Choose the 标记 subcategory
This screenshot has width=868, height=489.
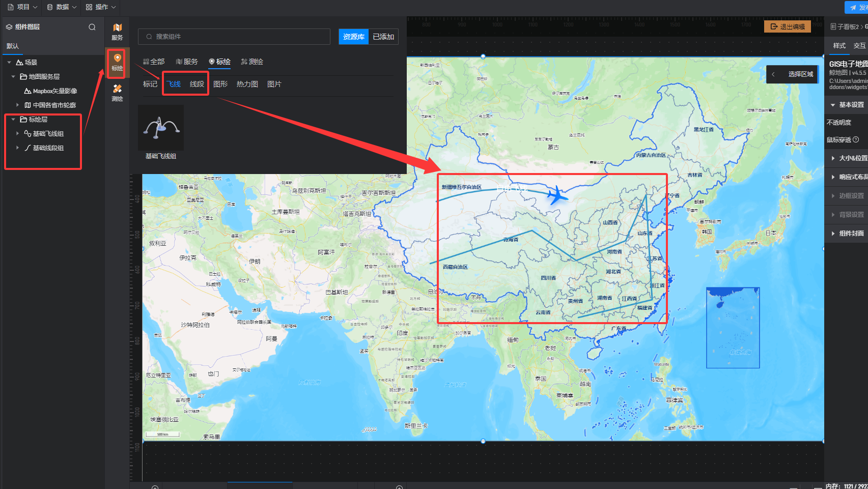(150, 84)
